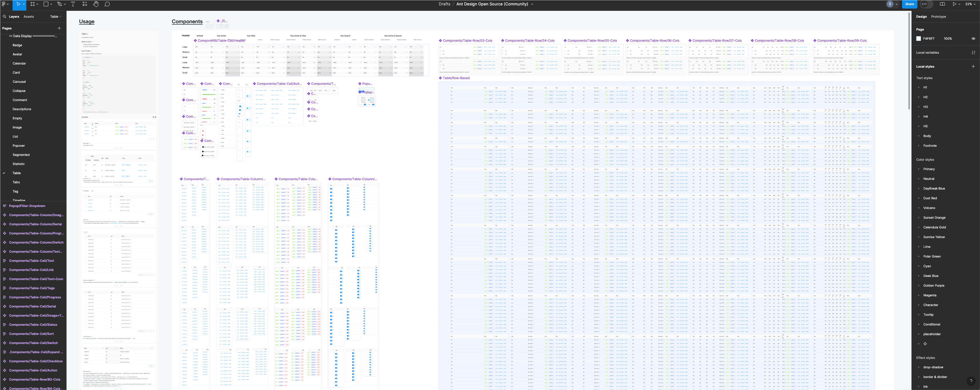Viewport: 980px width, 390px height.
Task: Click the S user avatar
Action: (x=890, y=4)
